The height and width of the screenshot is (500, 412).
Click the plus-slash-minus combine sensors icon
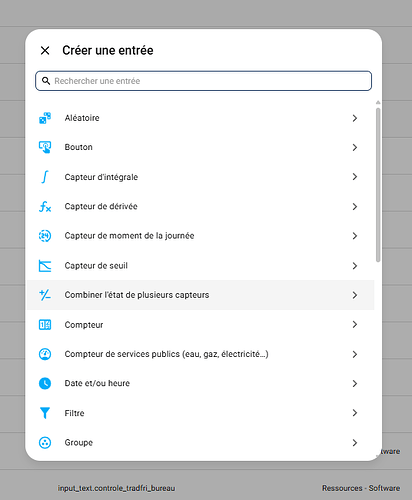(45, 295)
